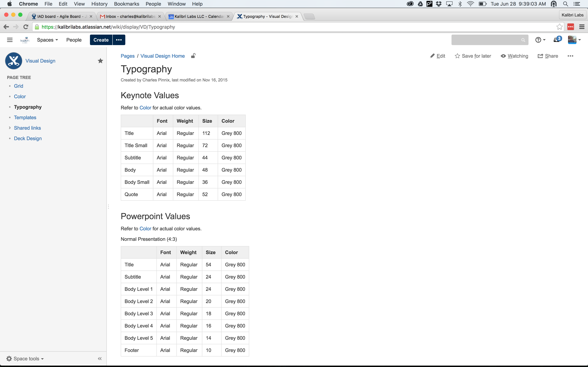Click the Kalibri Labs logo icon
The width and height of the screenshot is (588, 367).
point(25,40)
